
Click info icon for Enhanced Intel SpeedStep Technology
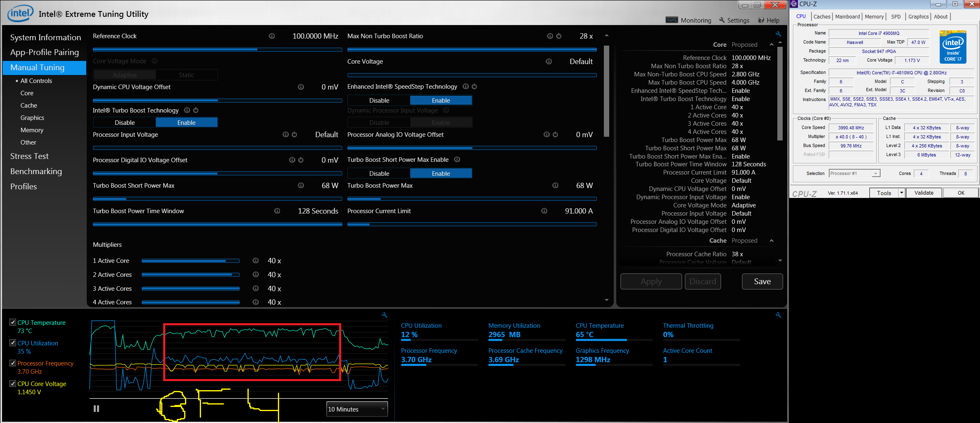466,87
